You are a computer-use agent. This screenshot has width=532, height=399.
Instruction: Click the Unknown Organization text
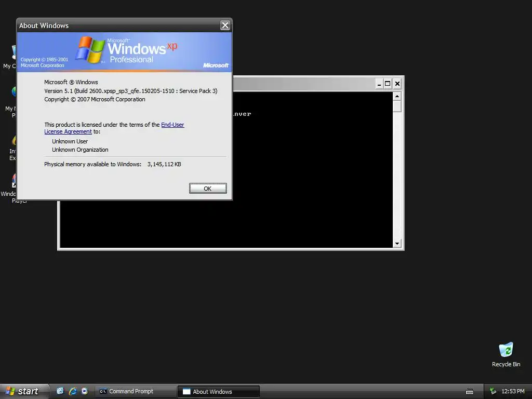point(80,150)
